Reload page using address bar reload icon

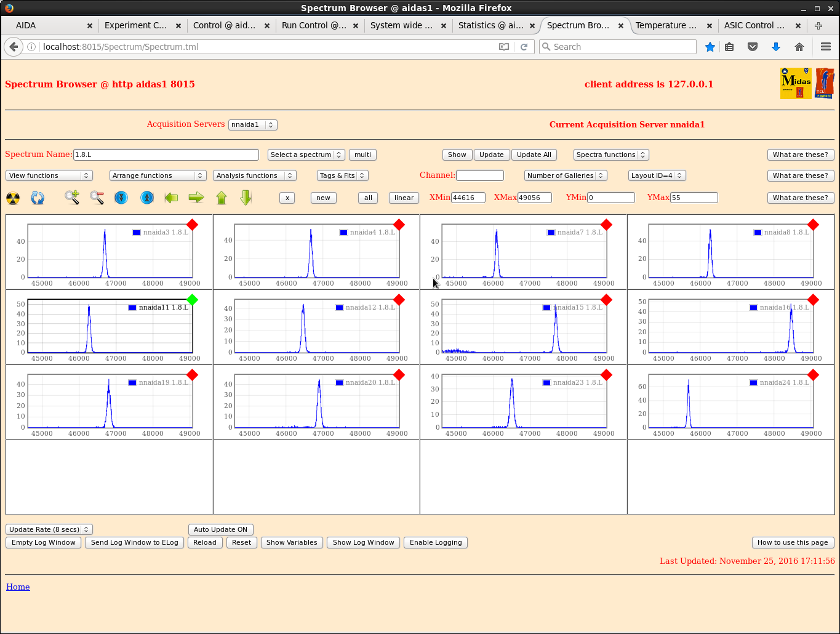click(524, 47)
